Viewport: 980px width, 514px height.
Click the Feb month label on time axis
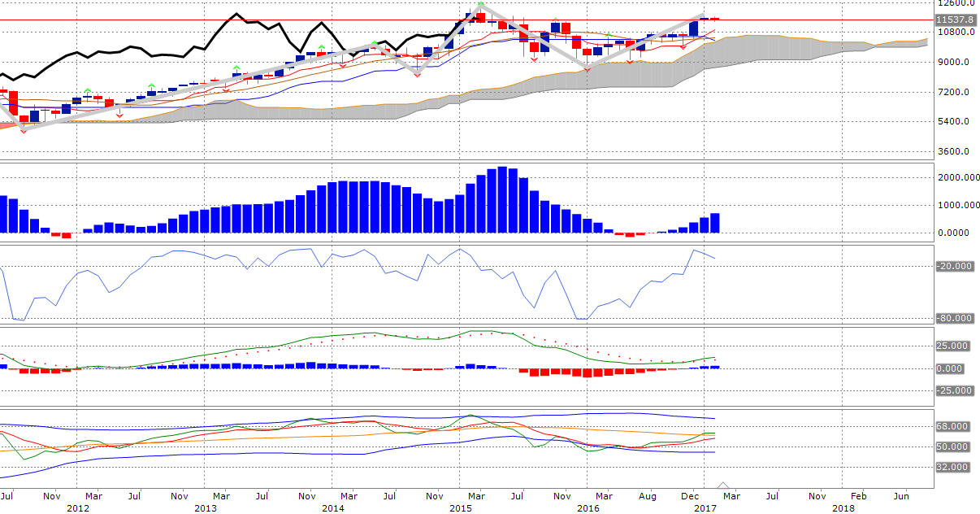click(858, 495)
